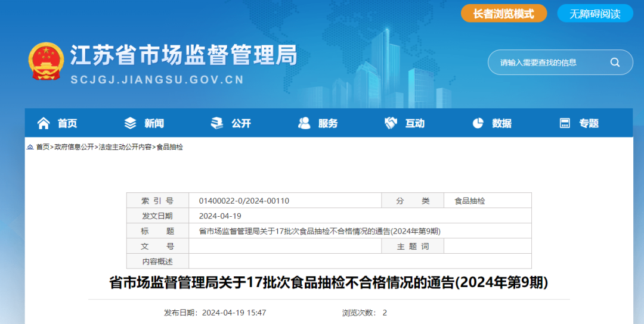Open 法定主动公开内容 breadcrumb link
The height and width of the screenshot is (324, 644).
click(x=125, y=147)
